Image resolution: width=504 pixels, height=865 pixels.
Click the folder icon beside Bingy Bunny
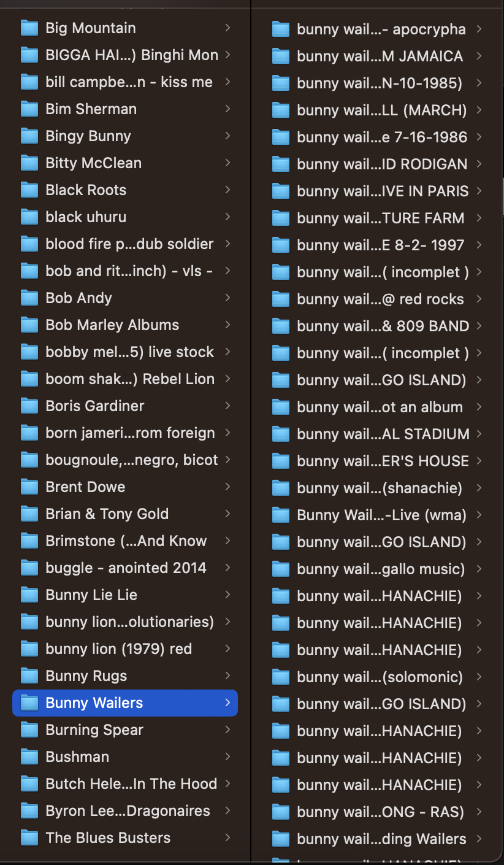(x=29, y=136)
